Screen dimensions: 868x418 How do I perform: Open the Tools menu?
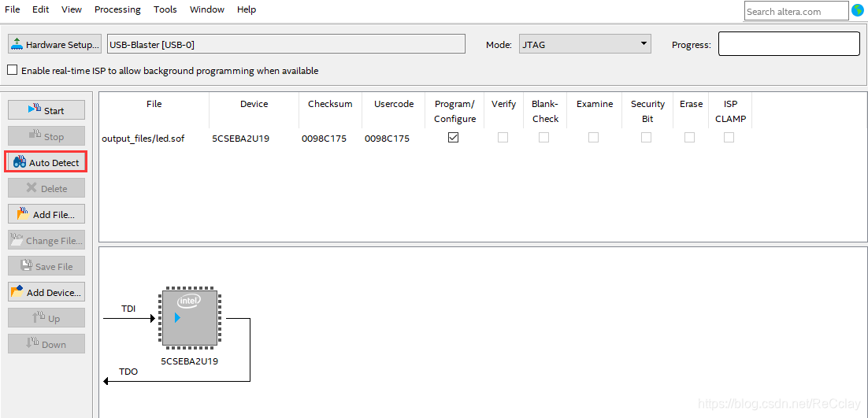(x=165, y=9)
